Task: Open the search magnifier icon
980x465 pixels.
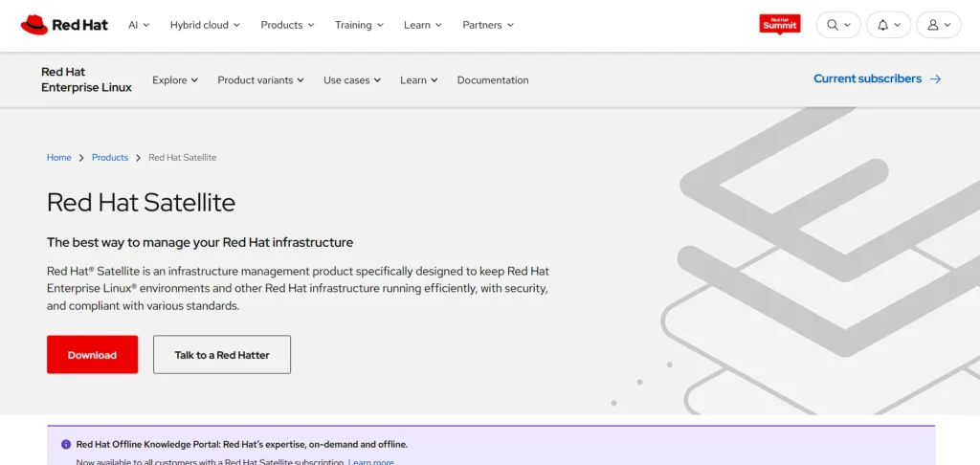Action: tap(833, 25)
